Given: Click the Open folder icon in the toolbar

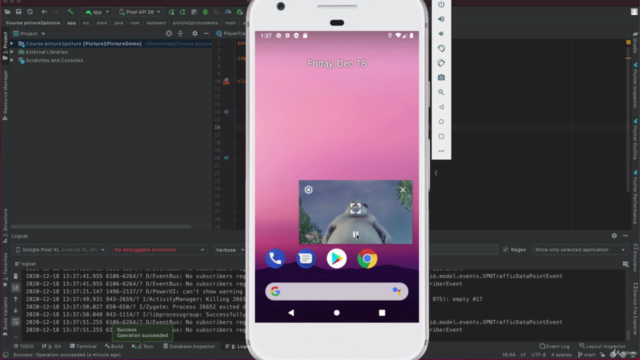Looking at the screenshot, I should click(x=7, y=12).
